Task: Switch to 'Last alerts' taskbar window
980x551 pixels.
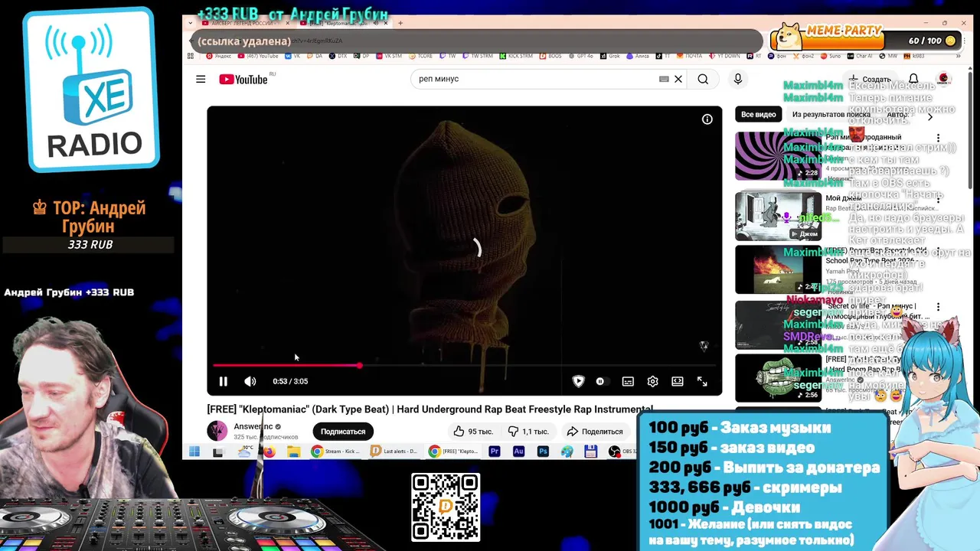Action: click(x=394, y=452)
